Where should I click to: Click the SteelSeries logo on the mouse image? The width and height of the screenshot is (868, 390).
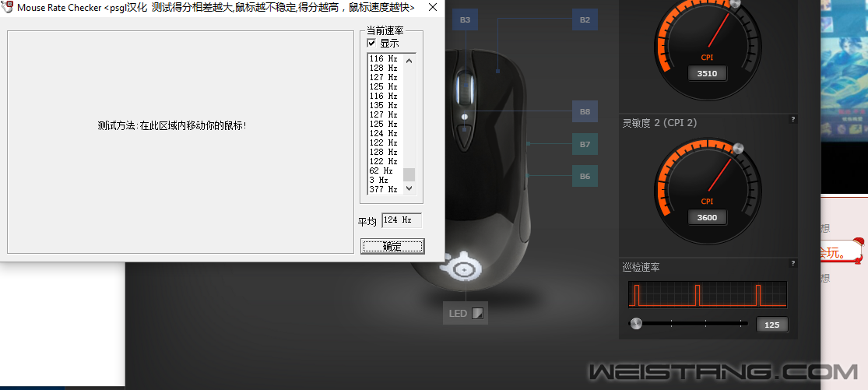[x=461, y=268]
